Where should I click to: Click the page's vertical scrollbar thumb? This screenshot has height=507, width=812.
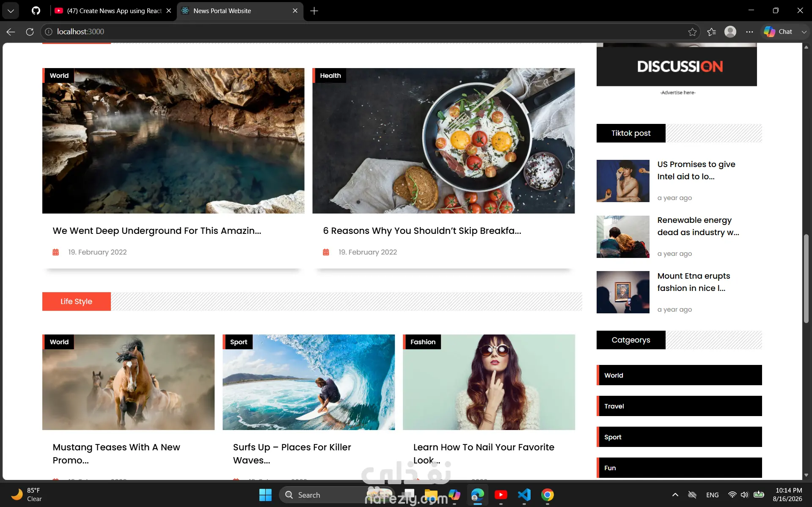tap(806, 279)
